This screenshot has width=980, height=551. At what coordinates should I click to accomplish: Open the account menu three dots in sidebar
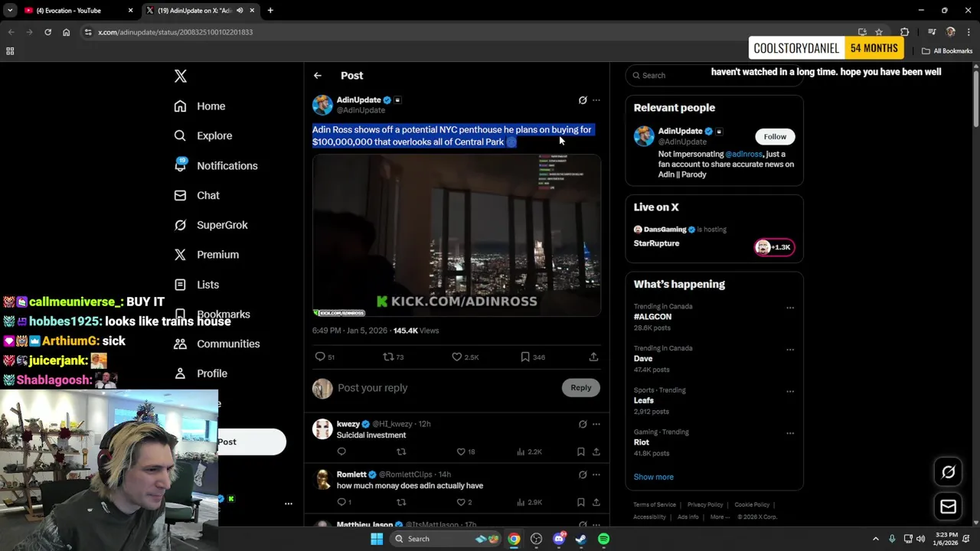(289, 504)
